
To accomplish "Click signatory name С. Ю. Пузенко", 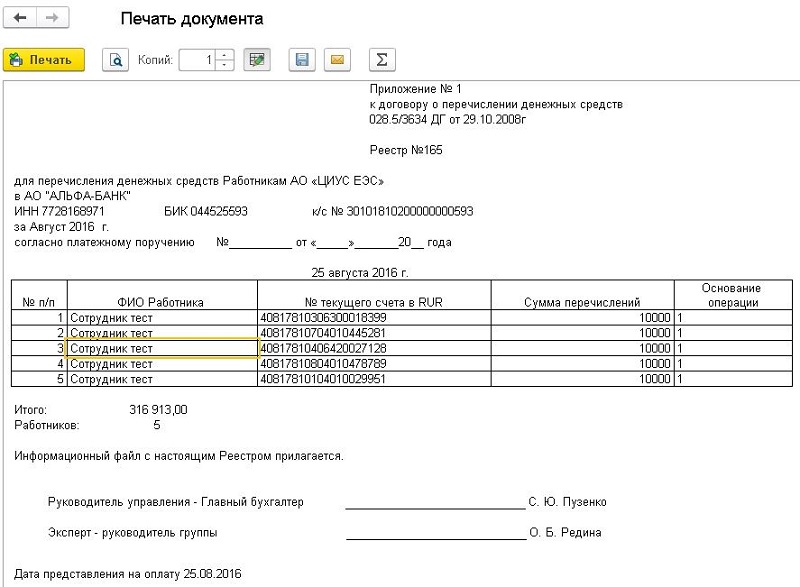I will [x=567, y=502].
